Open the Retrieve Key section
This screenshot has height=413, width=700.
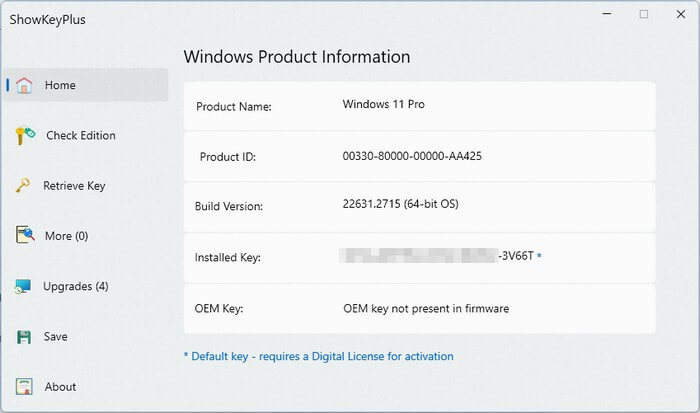click(74, 186)
